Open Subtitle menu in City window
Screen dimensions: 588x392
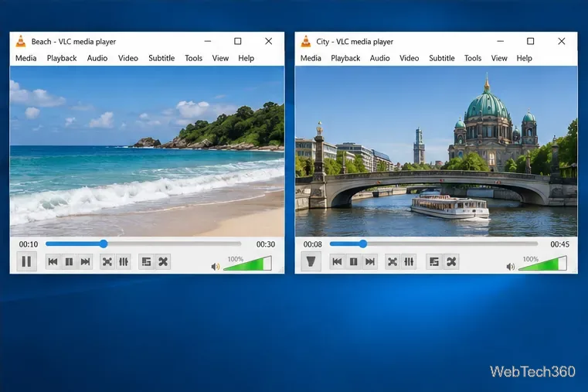[442, 58]
